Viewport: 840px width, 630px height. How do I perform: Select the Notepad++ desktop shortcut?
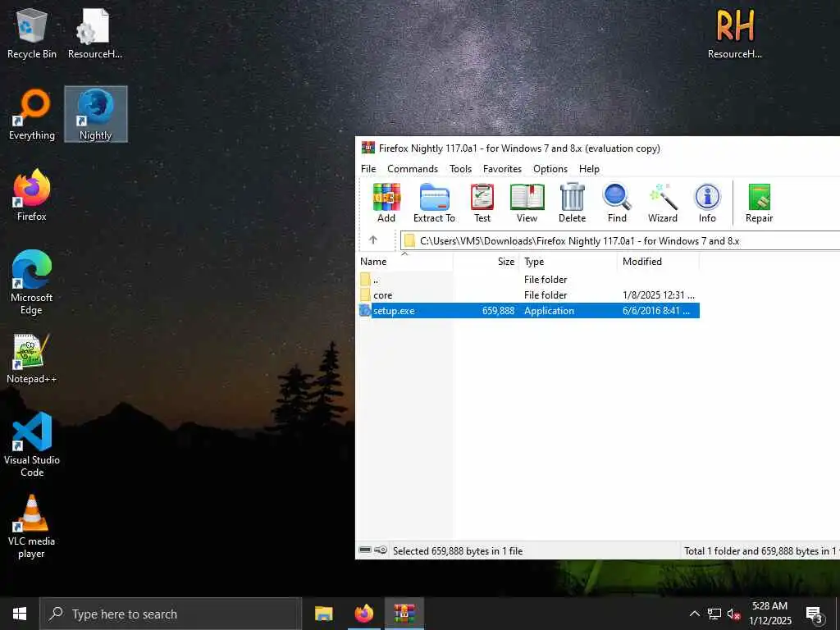pos(32,358)
